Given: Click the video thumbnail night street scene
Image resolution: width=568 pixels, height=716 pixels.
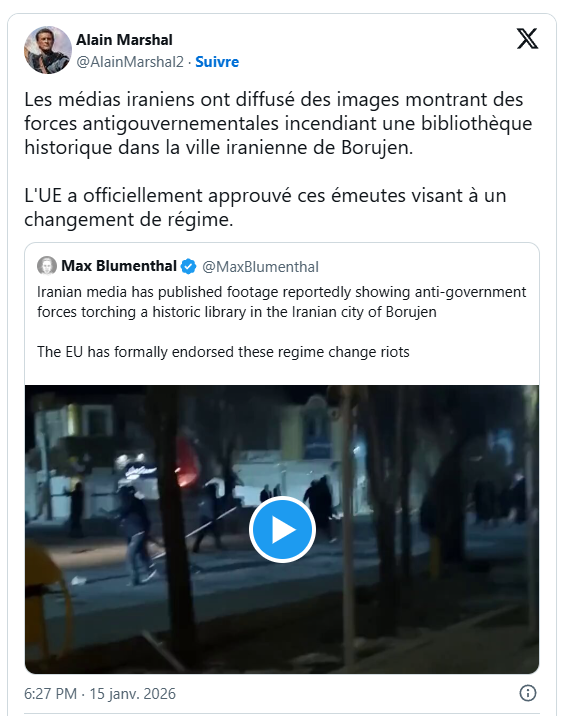Looking at the screenshot, I should tap(282, 530).
